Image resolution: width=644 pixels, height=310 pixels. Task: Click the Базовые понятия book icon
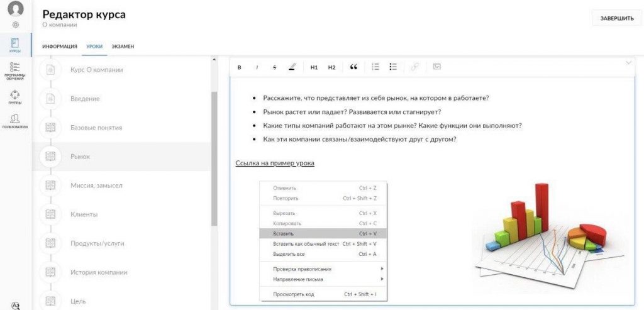coord(50,128)
